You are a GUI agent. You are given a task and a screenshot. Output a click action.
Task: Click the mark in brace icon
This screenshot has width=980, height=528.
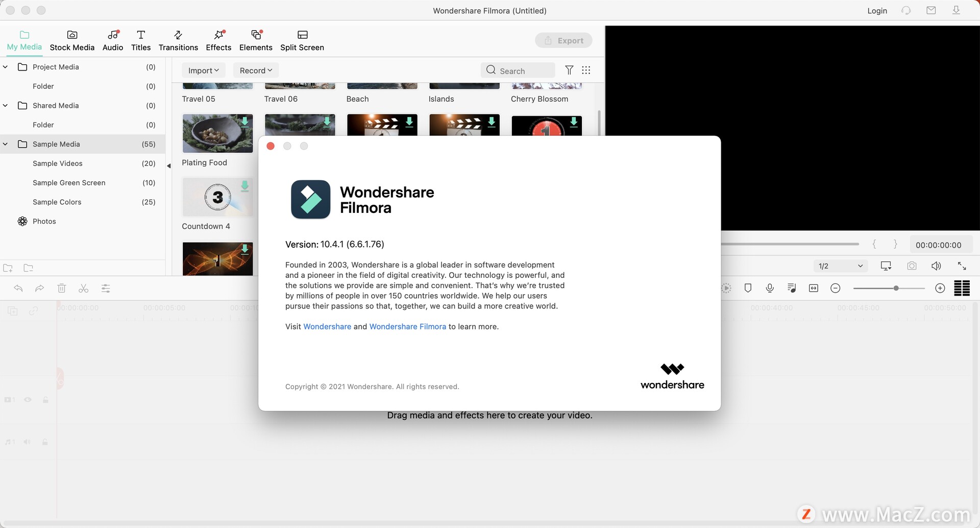pyautogui.click(x=874, y=244)
